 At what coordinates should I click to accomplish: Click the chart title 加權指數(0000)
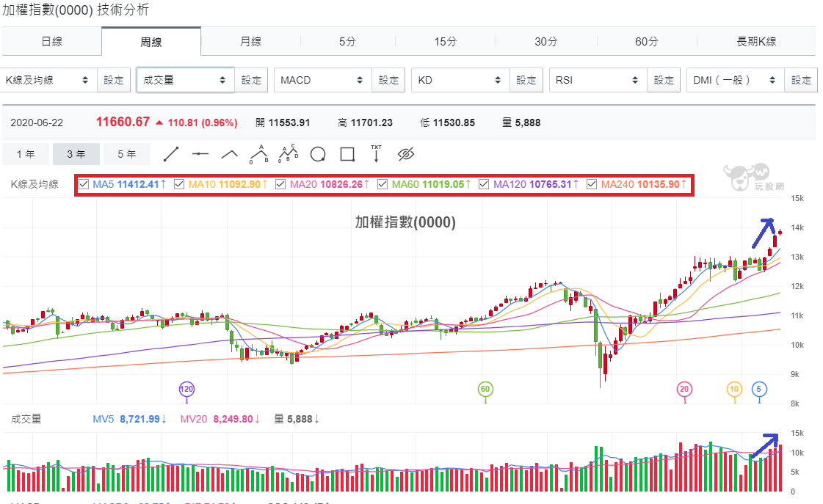tap(405, 222)
